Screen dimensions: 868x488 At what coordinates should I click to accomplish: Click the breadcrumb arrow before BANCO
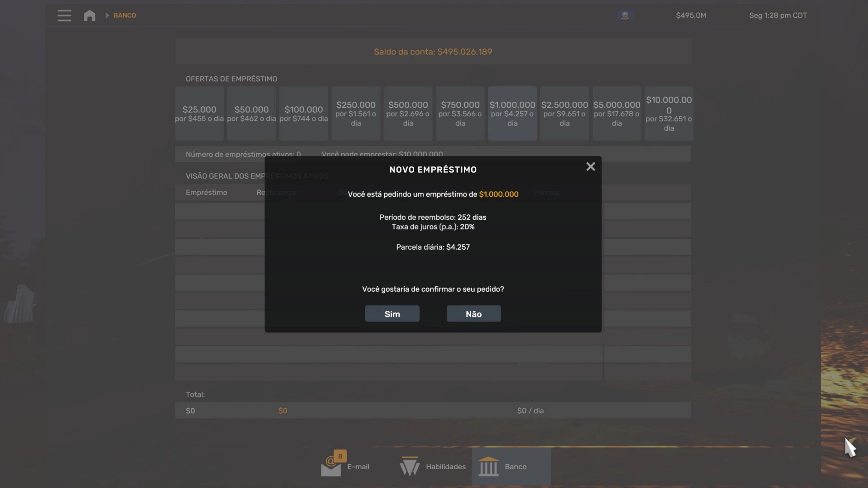(x=107, y=16)
